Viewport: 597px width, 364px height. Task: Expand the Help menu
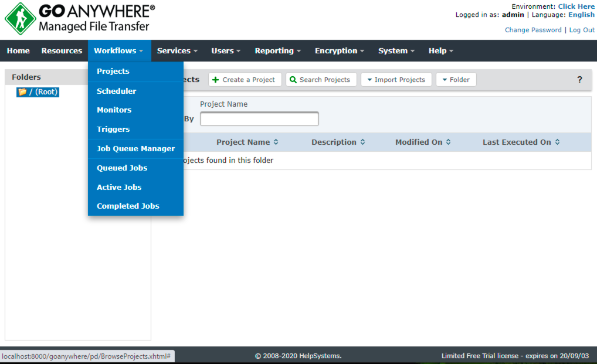click(441, 50)
